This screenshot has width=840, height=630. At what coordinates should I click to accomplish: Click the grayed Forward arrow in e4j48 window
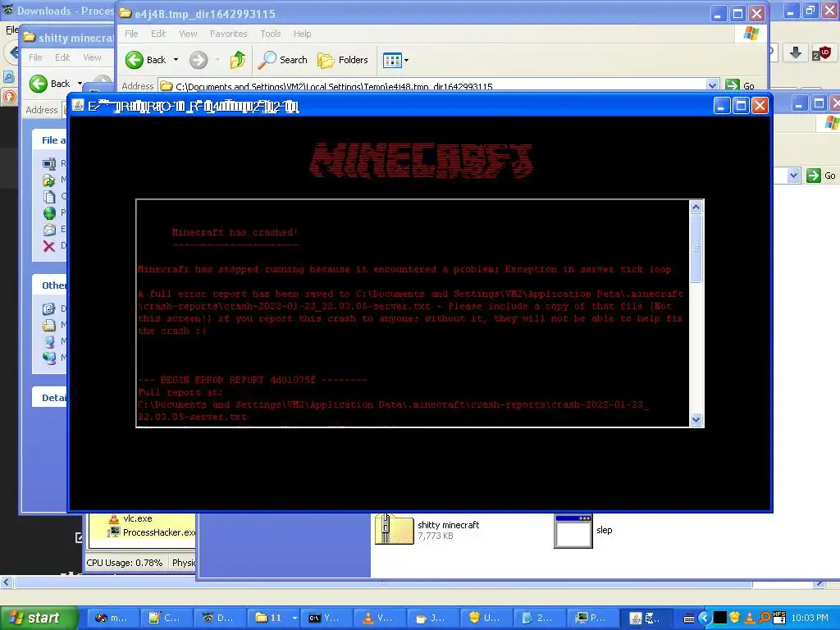pos(199,60)
